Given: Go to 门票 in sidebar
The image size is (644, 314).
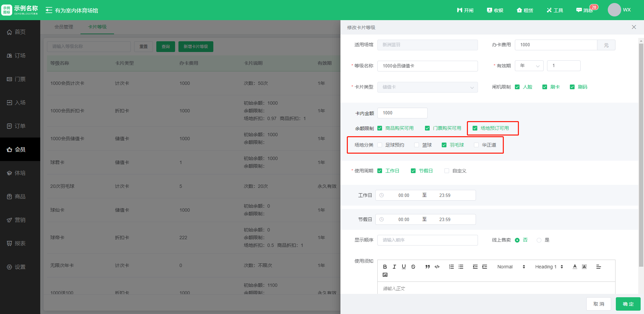Looking at the screenshot, I should tap(20, 79).
